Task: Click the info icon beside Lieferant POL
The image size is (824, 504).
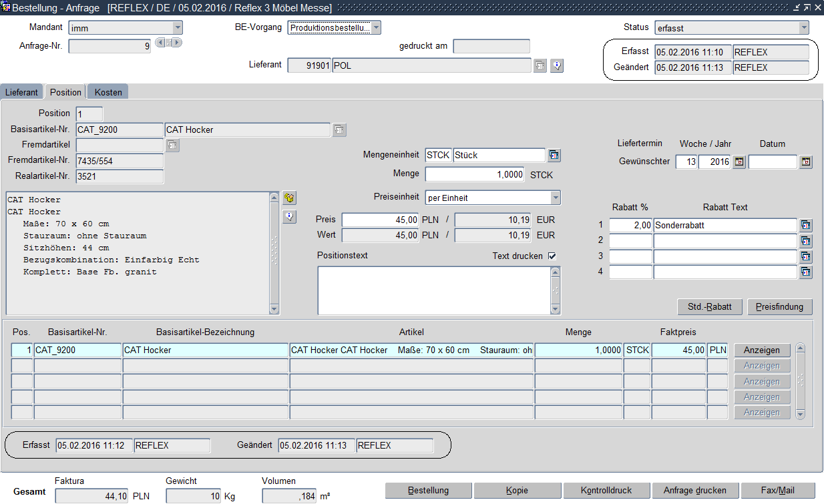Action: point(557,65)
